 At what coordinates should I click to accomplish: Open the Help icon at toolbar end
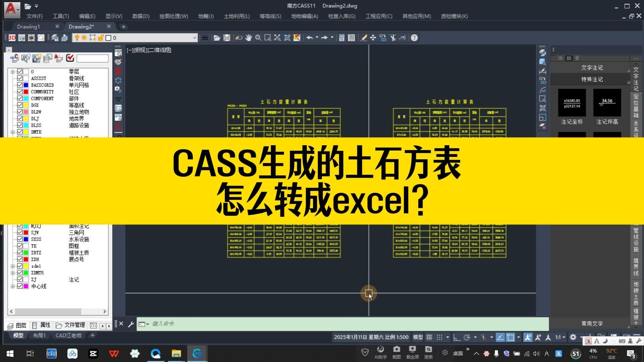pos(414,38)
